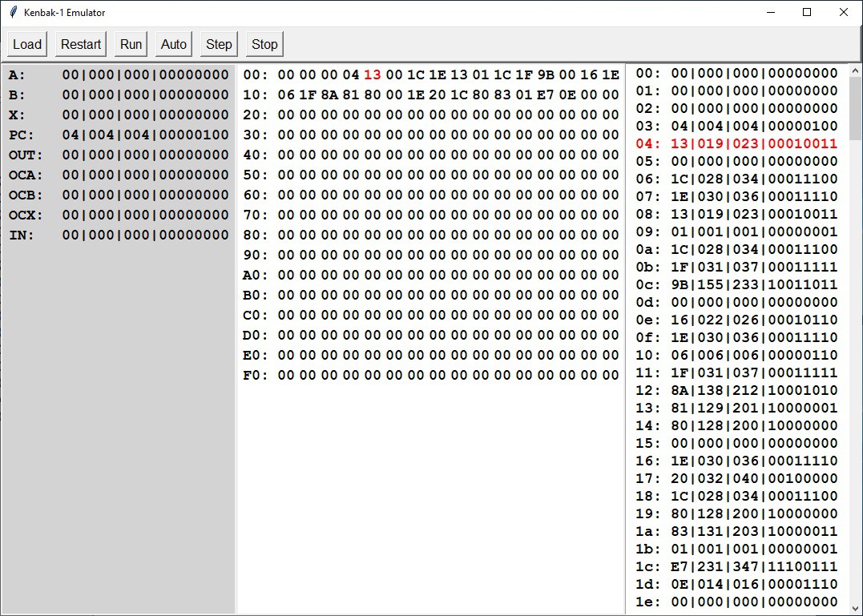Select memory list row 07
The image size is (863, 616).
point(736,196)
